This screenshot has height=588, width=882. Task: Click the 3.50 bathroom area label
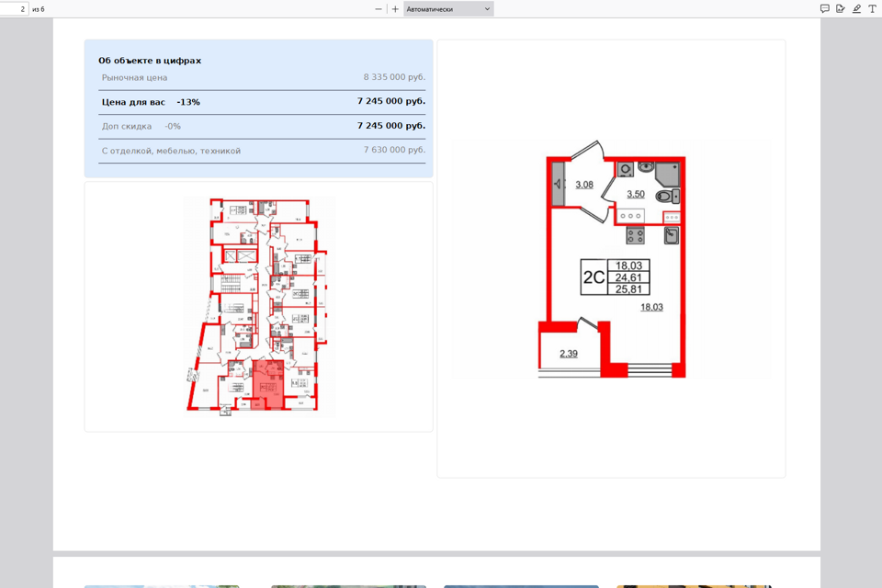point(636,194)
